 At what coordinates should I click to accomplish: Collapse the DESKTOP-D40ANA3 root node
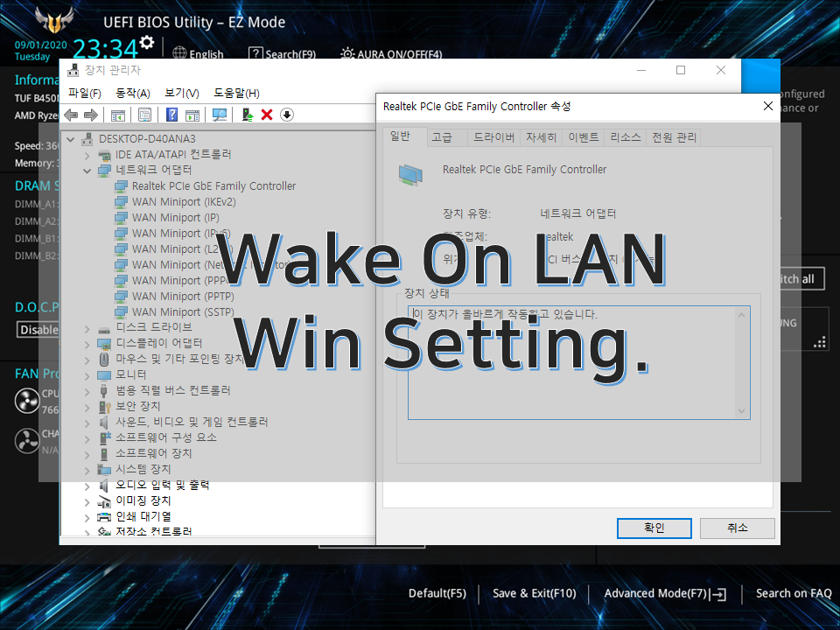pos(71,139)
